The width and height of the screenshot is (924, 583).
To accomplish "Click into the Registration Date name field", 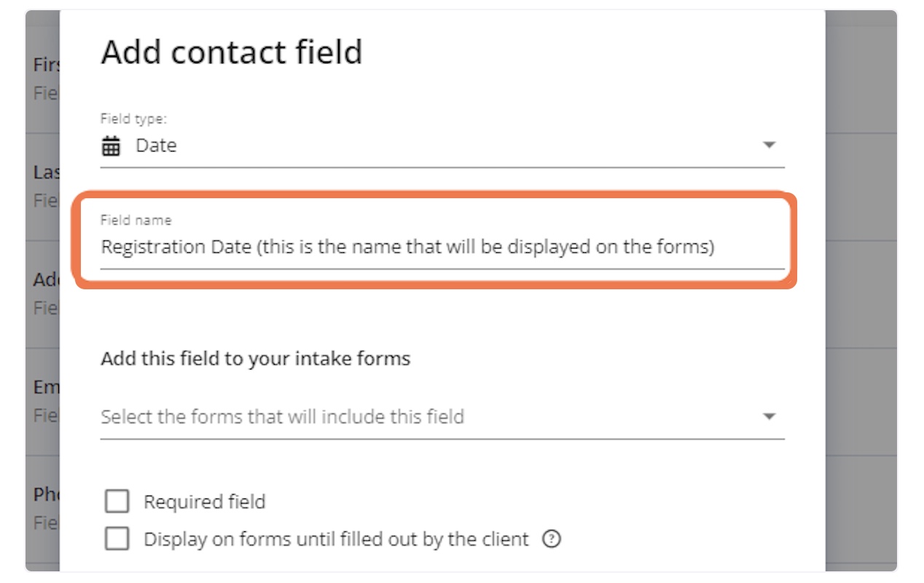I will [407, 247].
